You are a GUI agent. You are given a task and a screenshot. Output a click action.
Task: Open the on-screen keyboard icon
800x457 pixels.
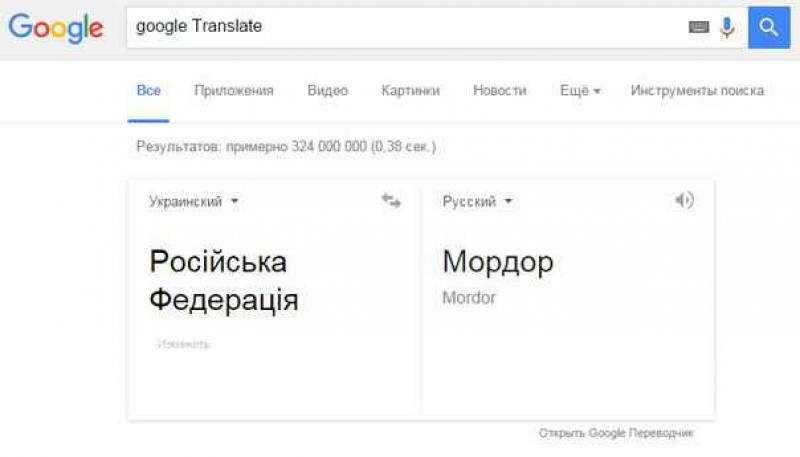click(x=698, y=27)
